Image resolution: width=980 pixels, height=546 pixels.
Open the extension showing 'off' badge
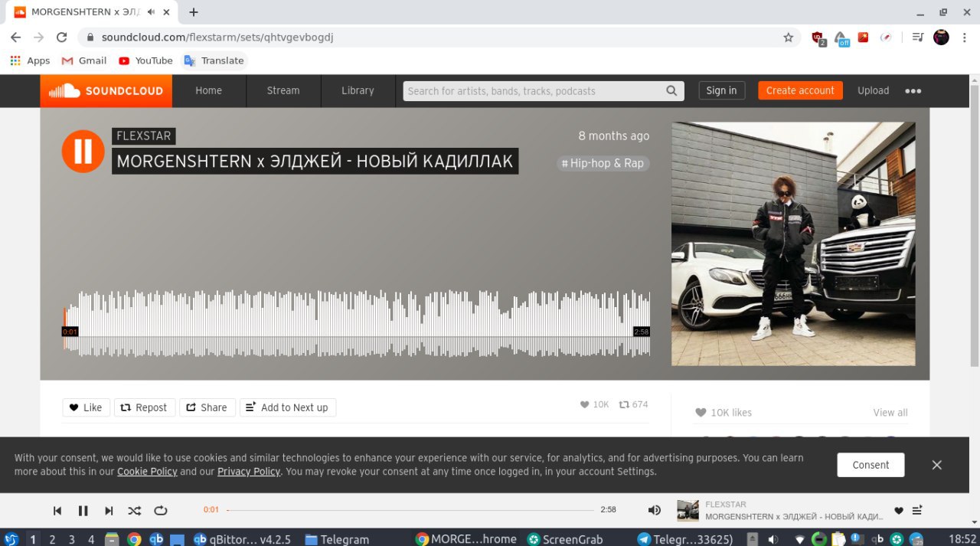841,38
